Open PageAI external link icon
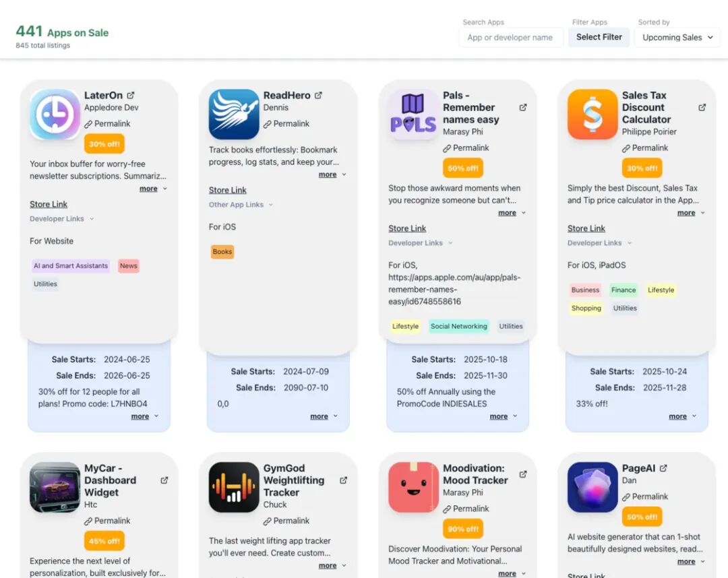Viewport: 728px width, 578px height. coord(663,468)
